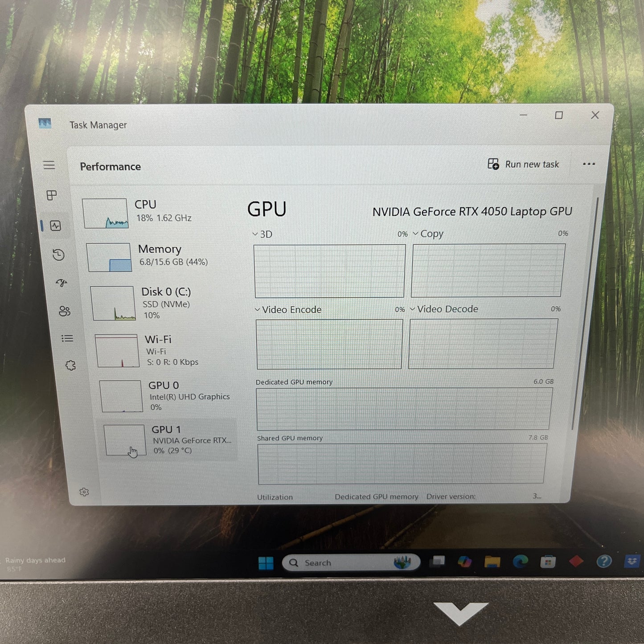This screenshot has width=644, height=644.
Task: Open the Rainy days ahead weather widget
Action: coord(35,564)
